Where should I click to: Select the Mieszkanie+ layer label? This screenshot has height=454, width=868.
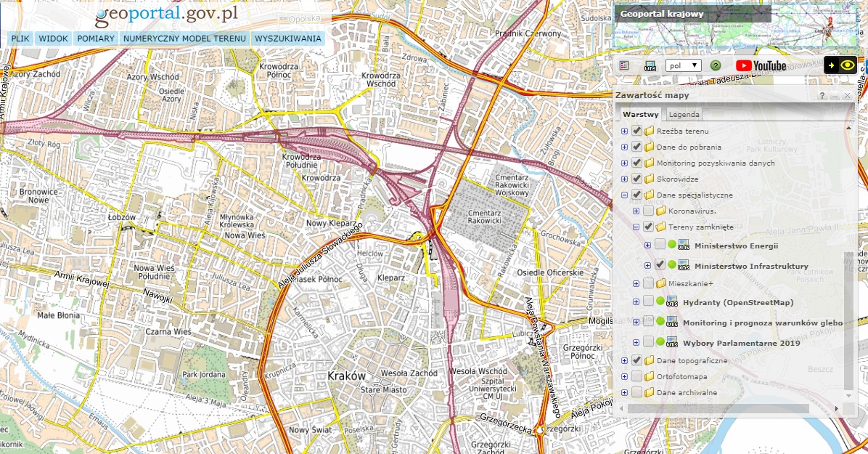click(690, 283)
